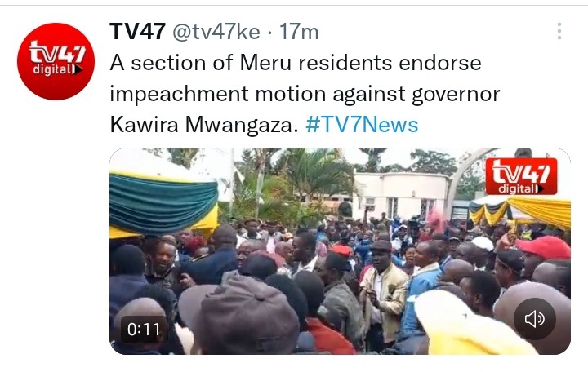
Task: Click the text 'impeachment motion against governor'
Action: click(305, 94)
